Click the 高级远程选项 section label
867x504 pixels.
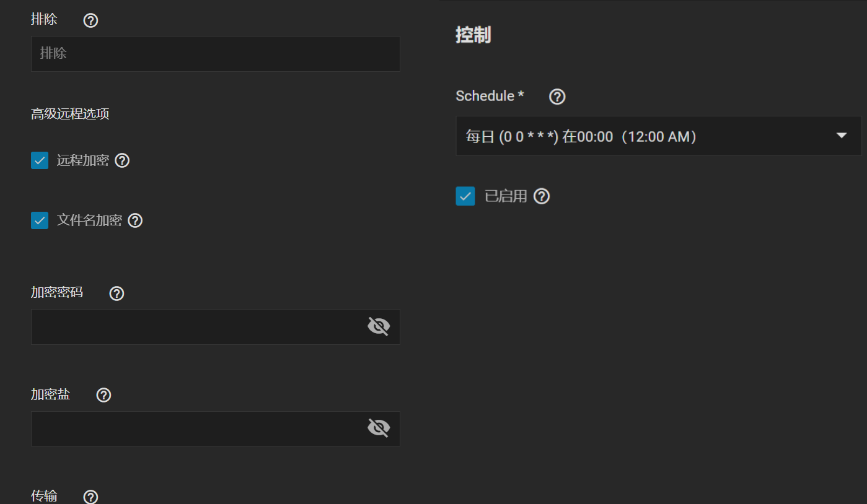70,114
